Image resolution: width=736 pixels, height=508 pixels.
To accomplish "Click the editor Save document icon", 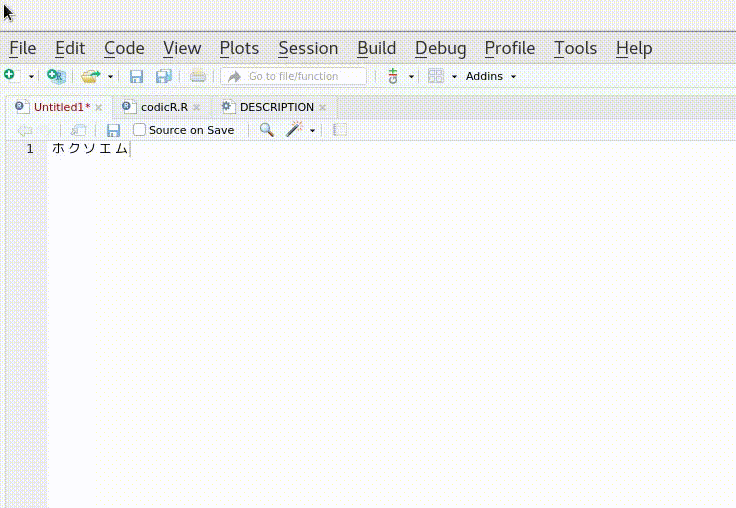I will click(x=113, y=130).
